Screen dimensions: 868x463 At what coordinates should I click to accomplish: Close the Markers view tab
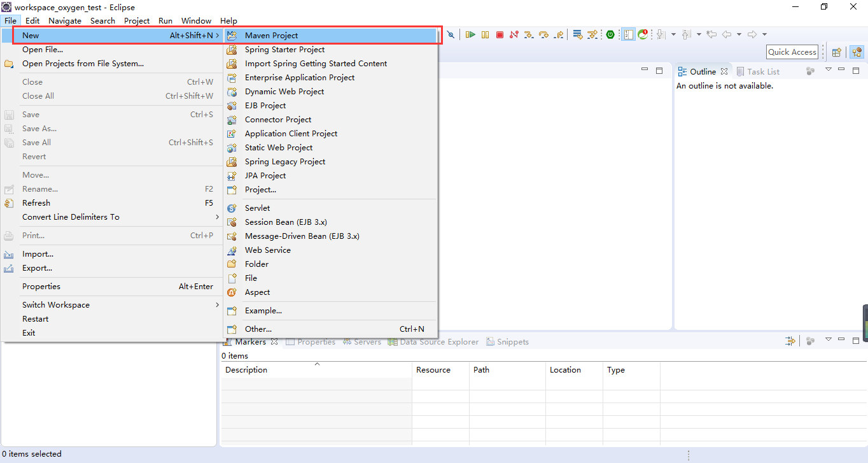(274, 341)
